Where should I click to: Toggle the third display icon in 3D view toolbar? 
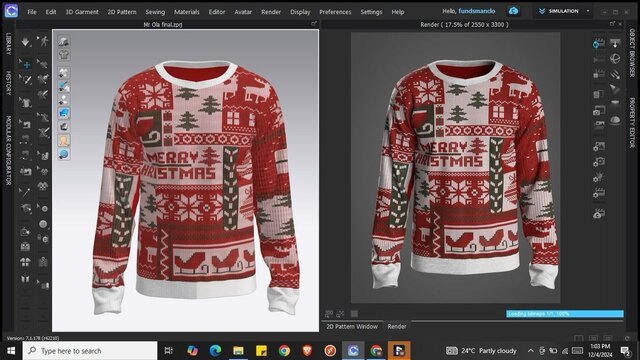coord(64,73)
